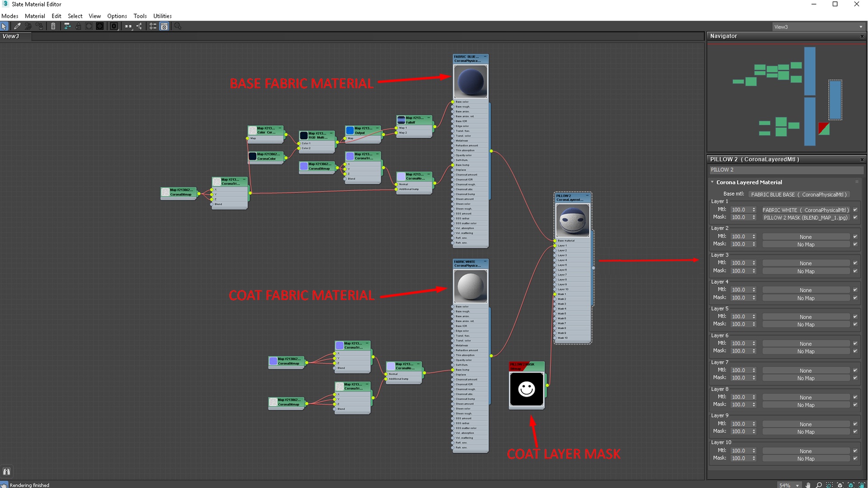868x488 pixels.
Task: Toggle Show Shaded Material in Viewport
Action: click(89, 26)
